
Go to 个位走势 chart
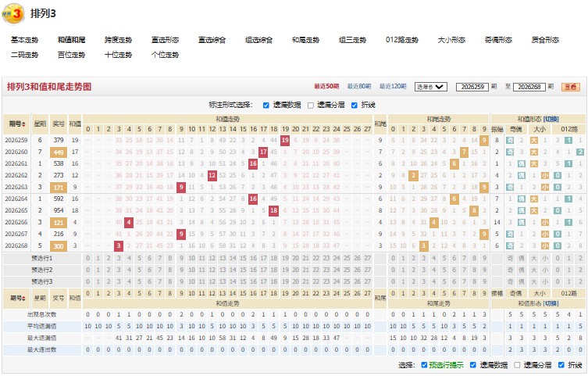pyautogui.click(x=165, y=55)
